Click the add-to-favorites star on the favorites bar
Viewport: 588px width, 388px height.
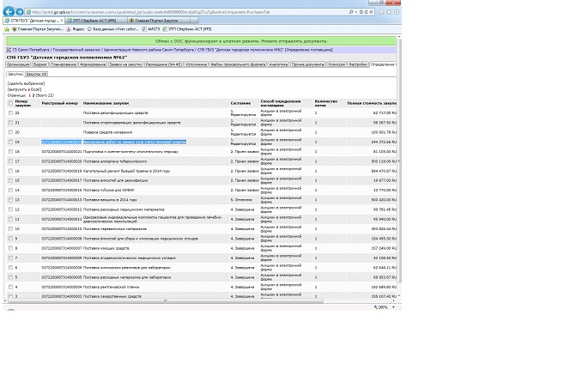7,29
